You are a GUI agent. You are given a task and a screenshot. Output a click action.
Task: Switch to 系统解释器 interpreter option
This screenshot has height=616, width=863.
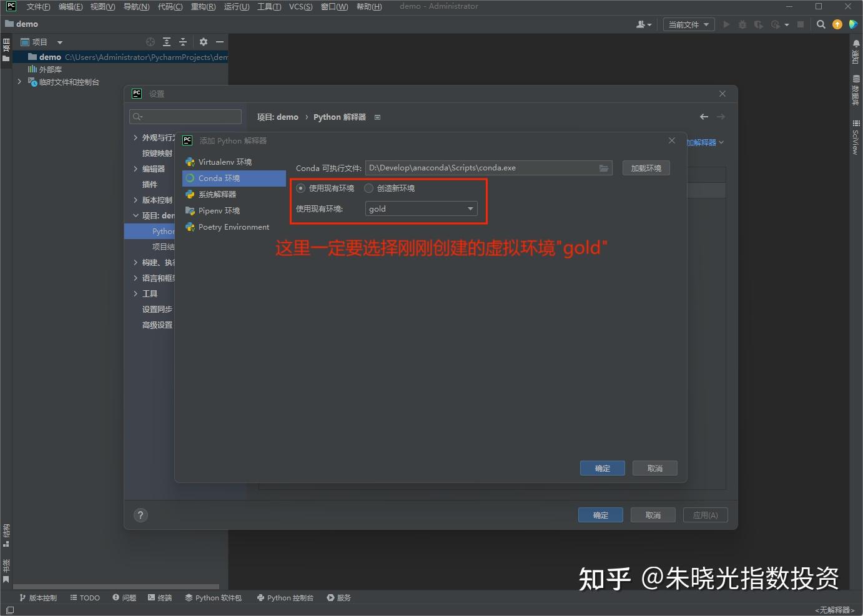pyautogui.click(x=216, y=194)
